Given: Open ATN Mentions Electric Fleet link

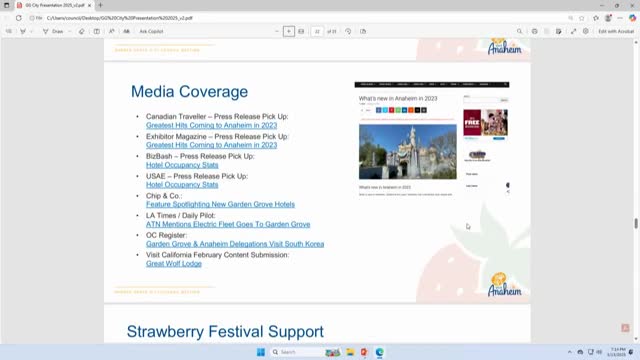Looking at the screenshot, I should pyautogui.click(x=228, y=224).
